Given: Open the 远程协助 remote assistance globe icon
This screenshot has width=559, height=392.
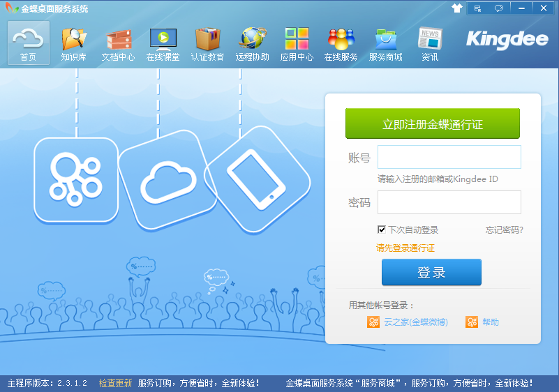Looking at the screenshot, I should [252, 44].
